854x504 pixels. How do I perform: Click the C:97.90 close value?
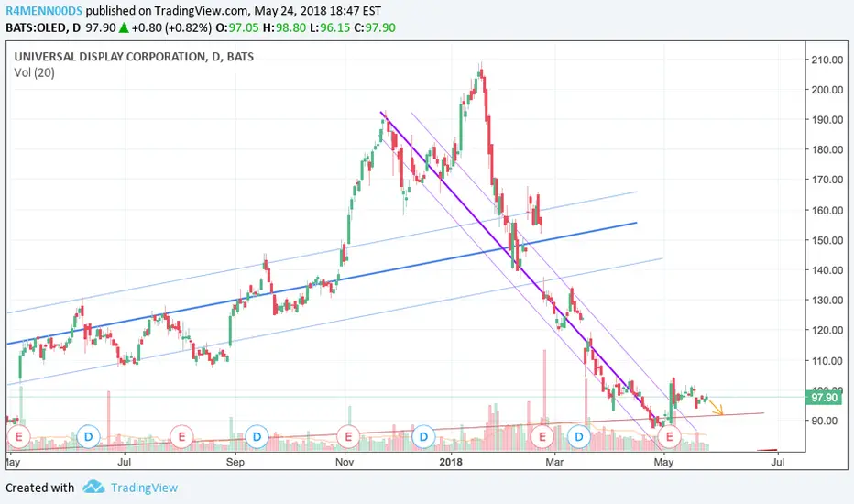pos(375,27)
